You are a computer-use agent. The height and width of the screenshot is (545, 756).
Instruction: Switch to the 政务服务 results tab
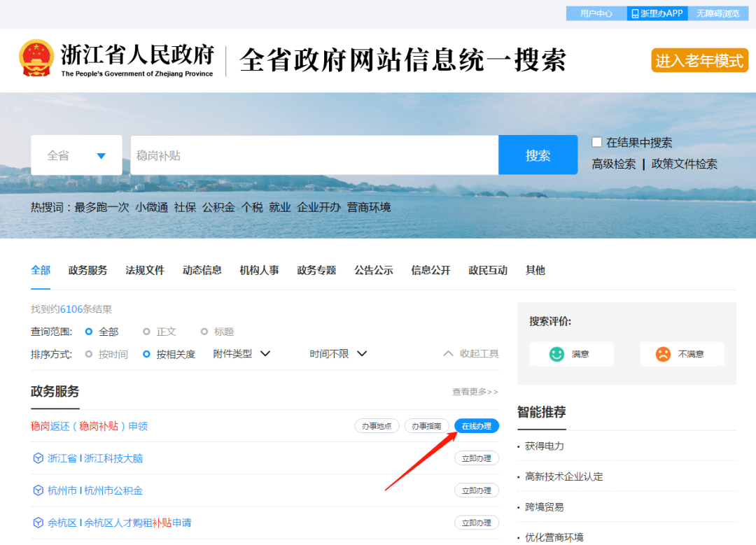(x=87, y=270)
